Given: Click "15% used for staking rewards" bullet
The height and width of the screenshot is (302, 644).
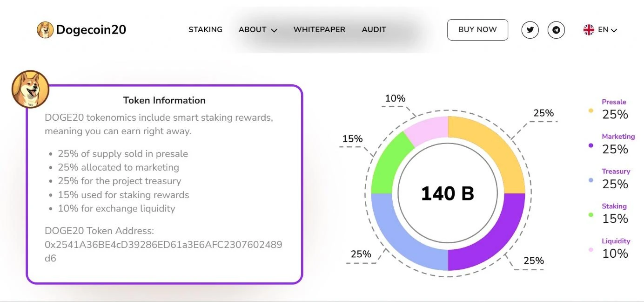Looking at the screenshot, I should pyautogui.click(x=123, y=195).
